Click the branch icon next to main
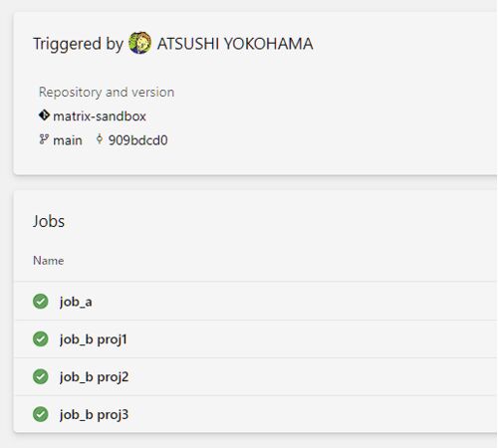Viewport: 498px width, 448px height. [x=44, y=139]
